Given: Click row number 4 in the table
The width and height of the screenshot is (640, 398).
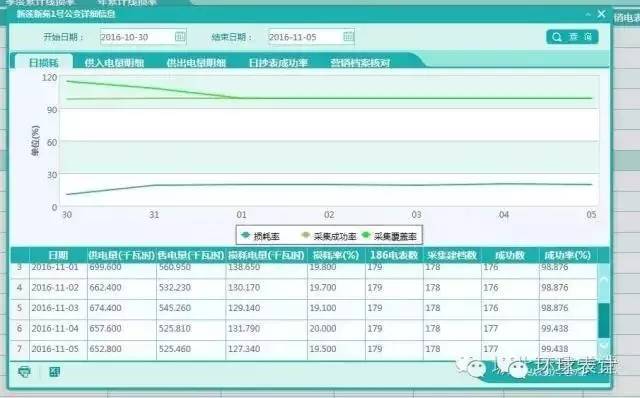Looking at the screenshot, I should [x=19, y=288].
